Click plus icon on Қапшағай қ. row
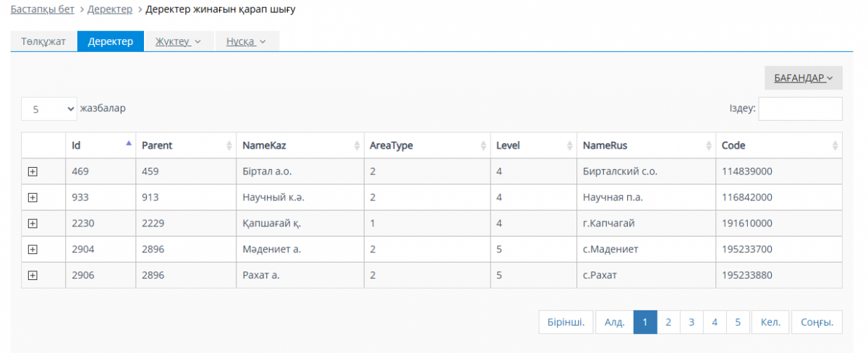This screenshot has height=353, width=868. (x=33, y=224)
